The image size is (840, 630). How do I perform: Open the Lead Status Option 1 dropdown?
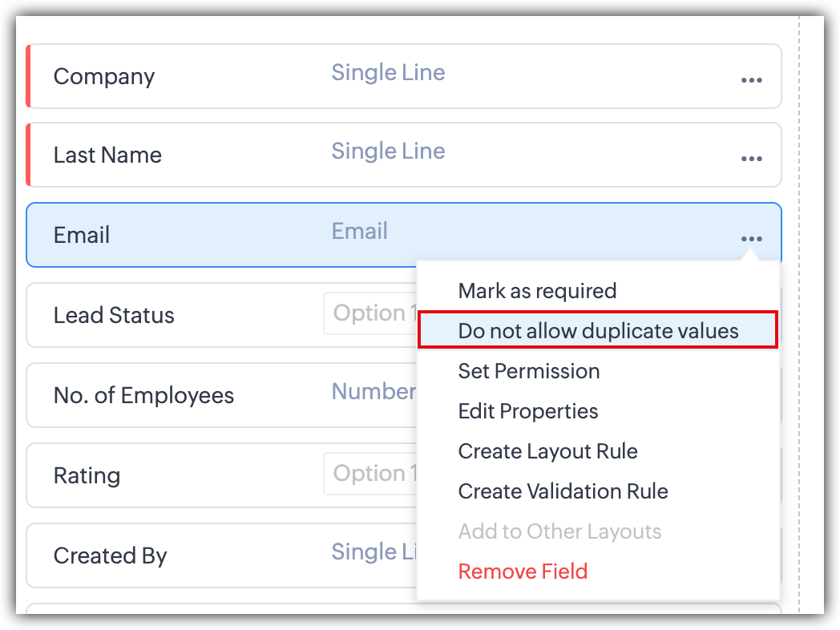370,313
